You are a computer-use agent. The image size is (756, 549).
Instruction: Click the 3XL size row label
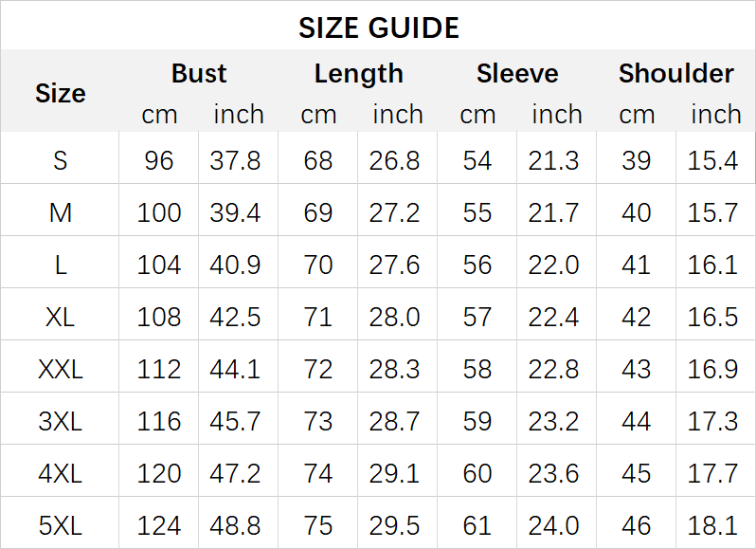tap(61, 420)
